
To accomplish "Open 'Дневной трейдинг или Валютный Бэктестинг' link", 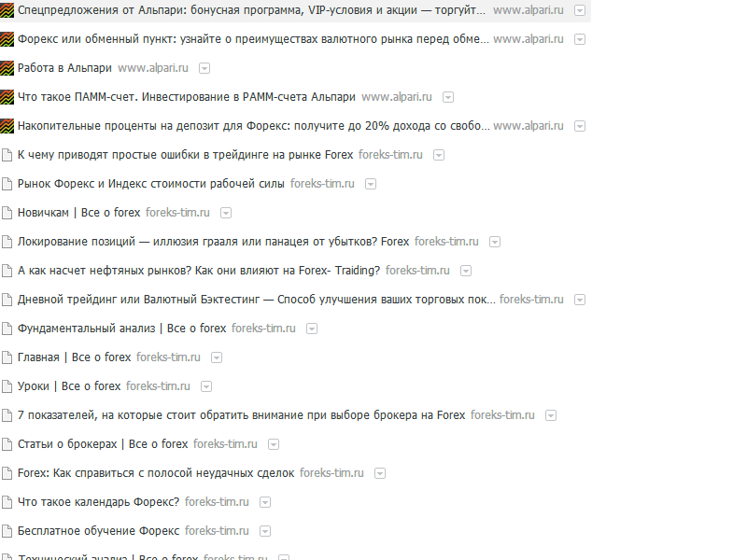I will click(x=256, y=300).
